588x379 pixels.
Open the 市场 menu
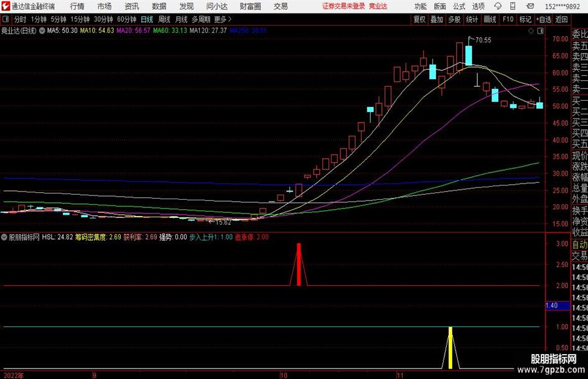tap(105, 6)
